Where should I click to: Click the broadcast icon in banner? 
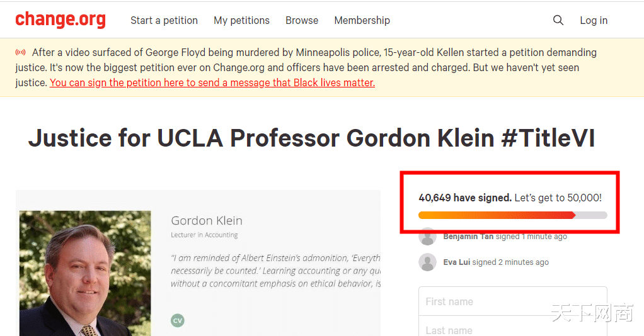[x=21, y=52]
